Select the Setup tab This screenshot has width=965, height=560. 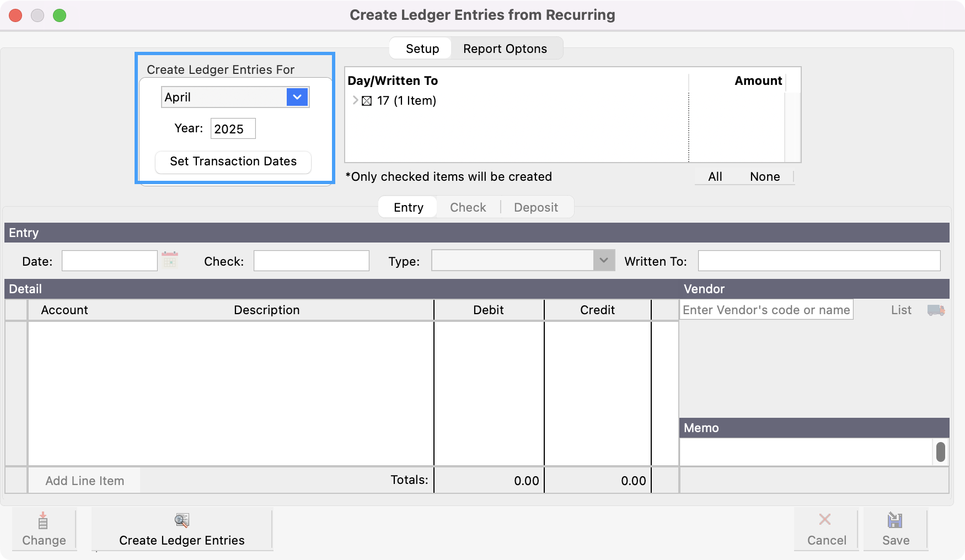pos(422,49)
